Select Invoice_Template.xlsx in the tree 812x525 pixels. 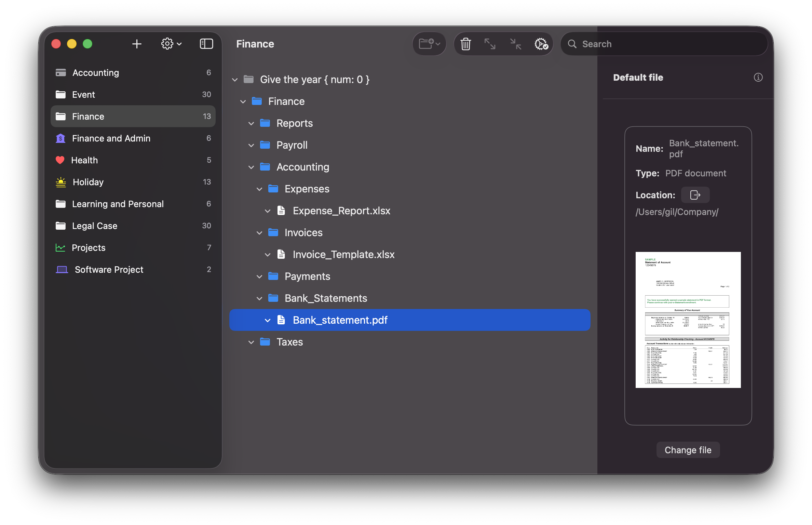coord(343,254)
